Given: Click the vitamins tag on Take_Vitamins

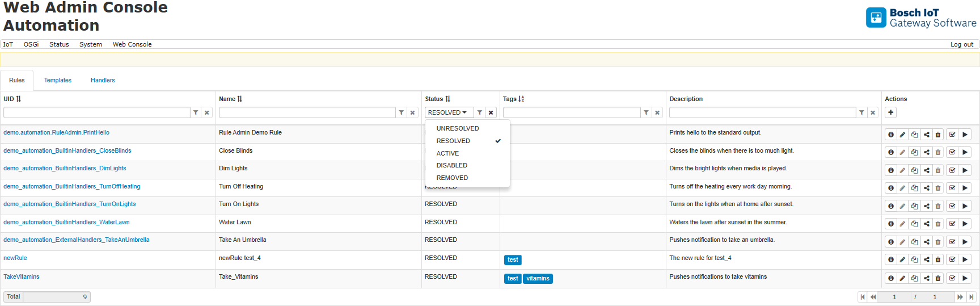Looking at the screenshot, I should coord(538,278).
